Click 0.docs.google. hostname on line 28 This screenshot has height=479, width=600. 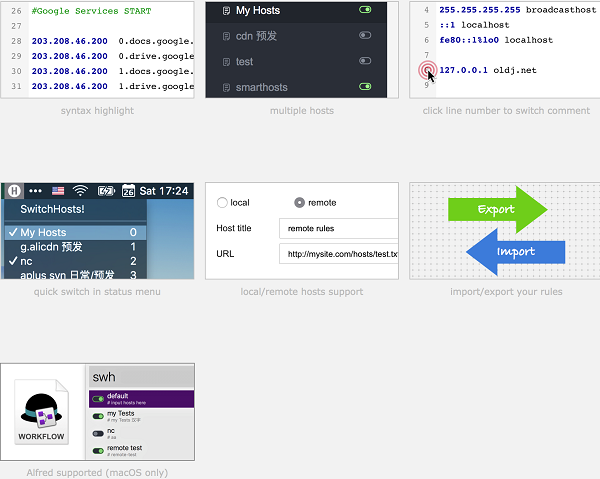156,41
